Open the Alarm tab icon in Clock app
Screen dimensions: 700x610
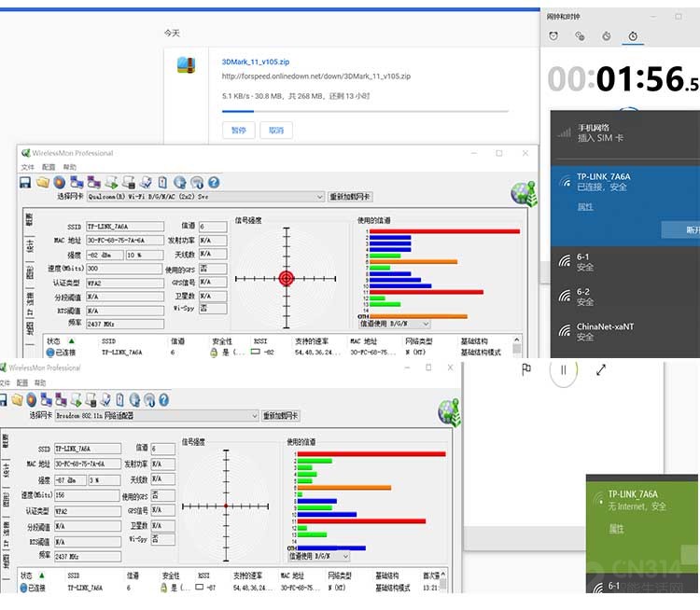(x=553, y=36)
